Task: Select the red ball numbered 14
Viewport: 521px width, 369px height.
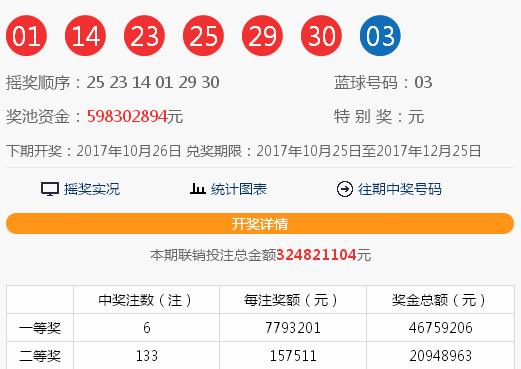Action: pyautogui.click(x=85, y=35)
